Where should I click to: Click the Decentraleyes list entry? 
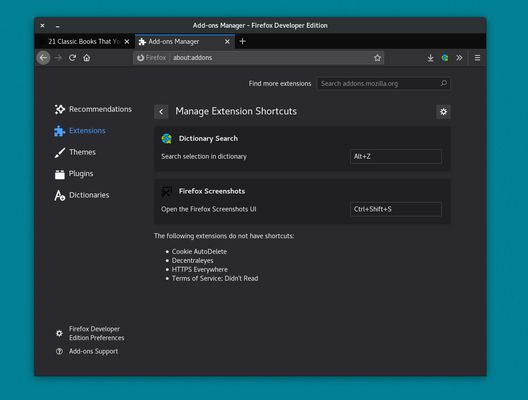point(193,261)
